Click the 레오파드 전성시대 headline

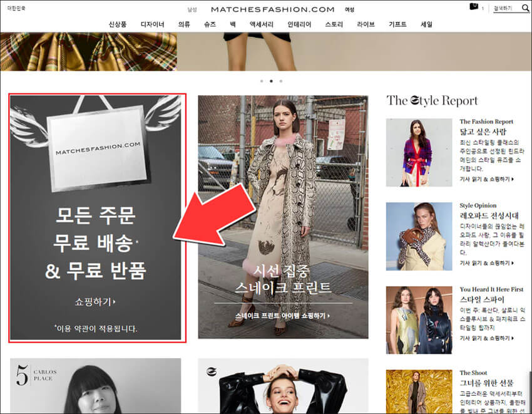(x=489, y=215)
